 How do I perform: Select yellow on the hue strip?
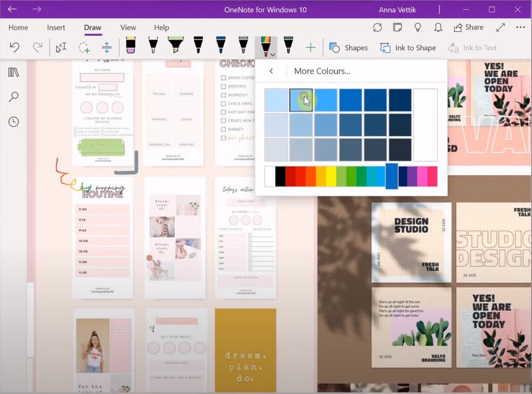(x=331, y=176)
